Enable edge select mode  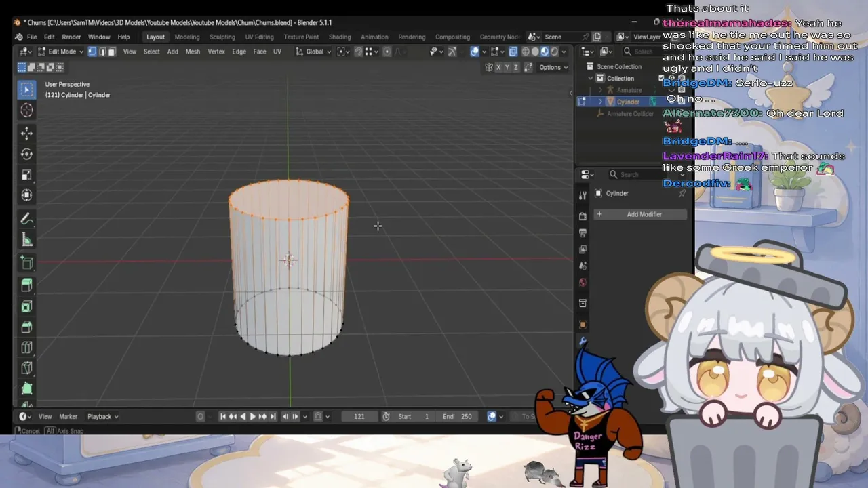[x=102, y=52]
